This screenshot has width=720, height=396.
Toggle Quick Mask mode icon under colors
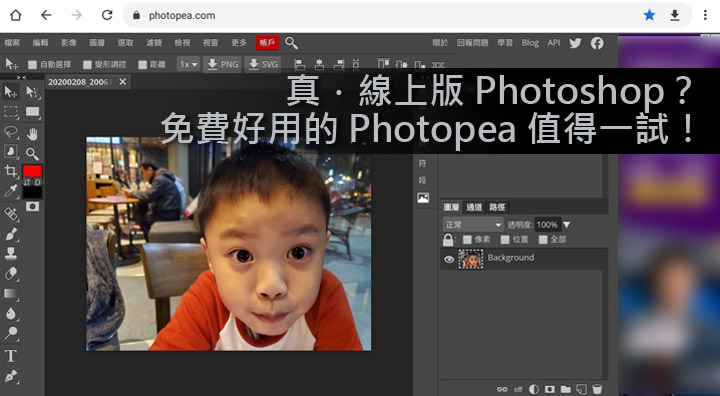click(32, 207)
